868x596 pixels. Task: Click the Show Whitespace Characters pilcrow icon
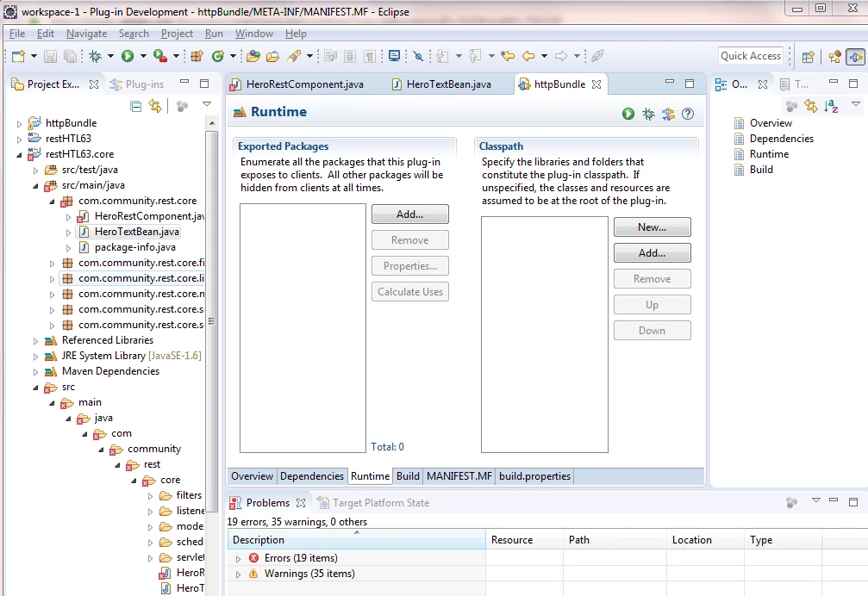tap(370, 56)
